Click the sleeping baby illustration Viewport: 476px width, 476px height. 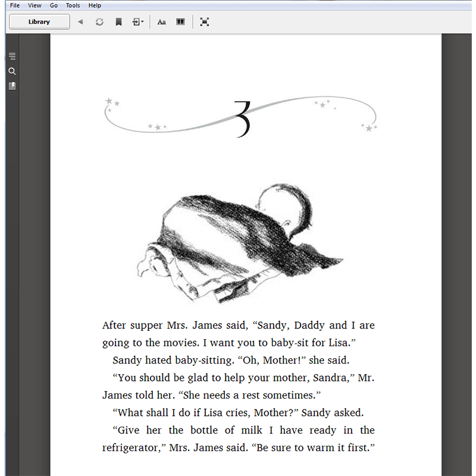(x=240, y=243)
